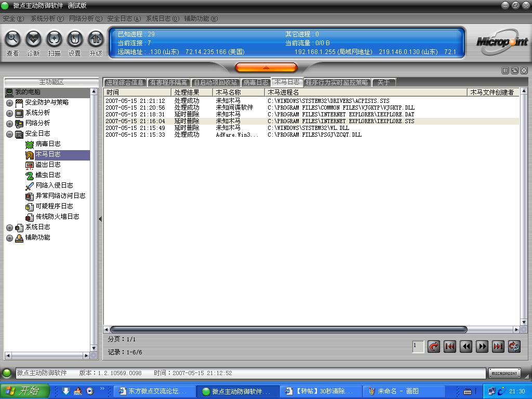Screen dimensions: 532x399
Task: Go to the previous page of records
Action: [x=466, y=347]
